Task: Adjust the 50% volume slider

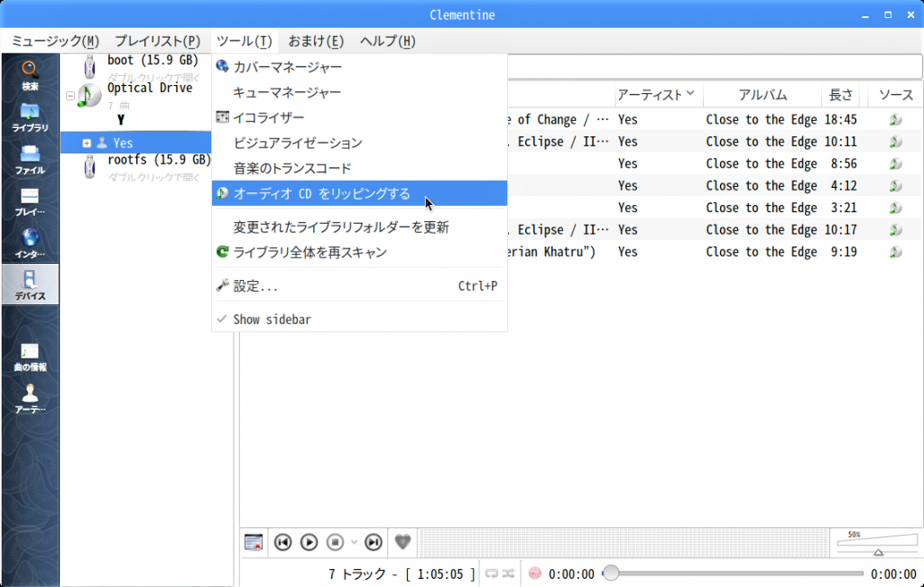Action: click(x=877, y=544)
